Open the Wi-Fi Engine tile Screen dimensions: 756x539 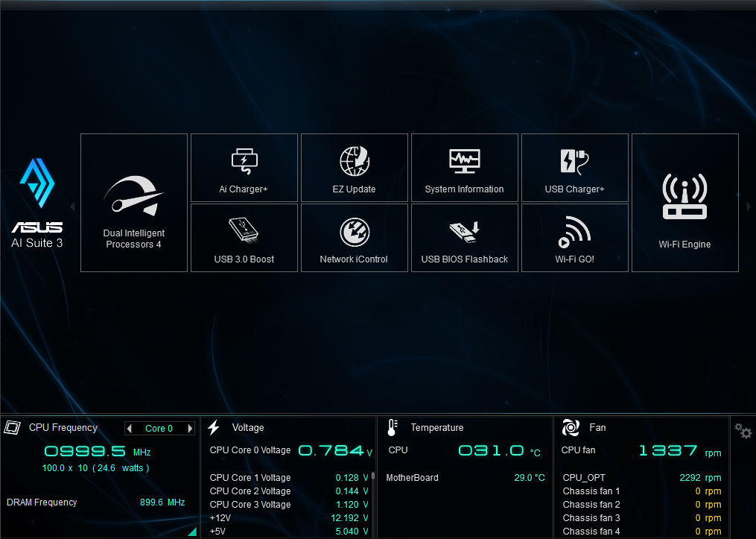point(684,203)
